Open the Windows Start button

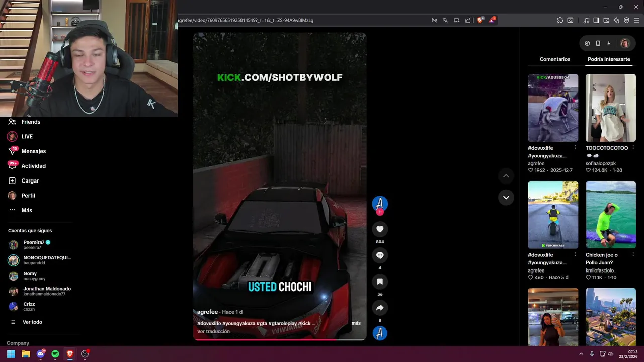click(11, 354)
